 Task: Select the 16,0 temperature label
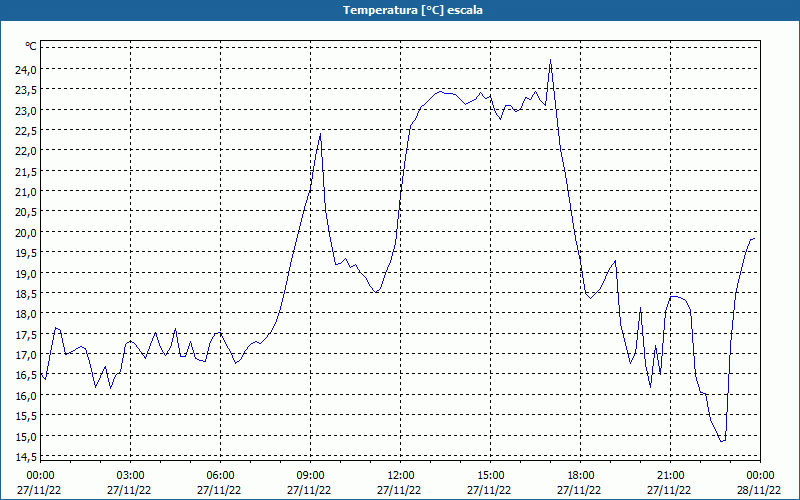click(26, 395)
